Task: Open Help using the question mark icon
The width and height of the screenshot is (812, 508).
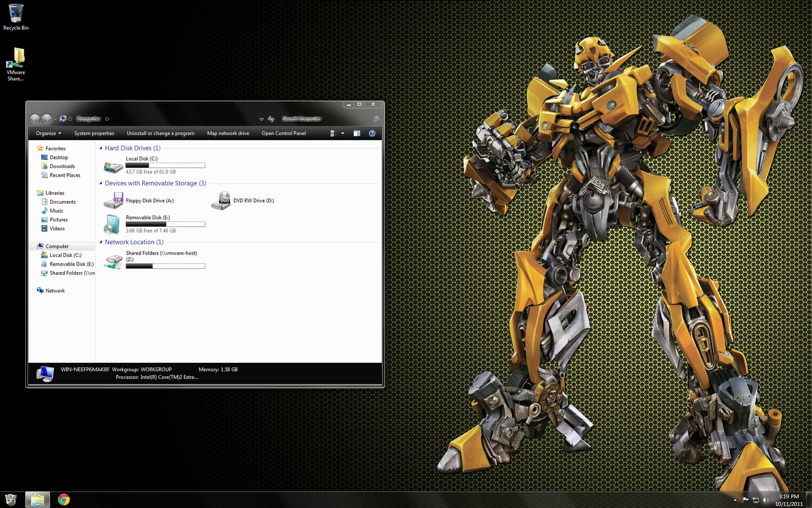Action: tap(372, 133)
